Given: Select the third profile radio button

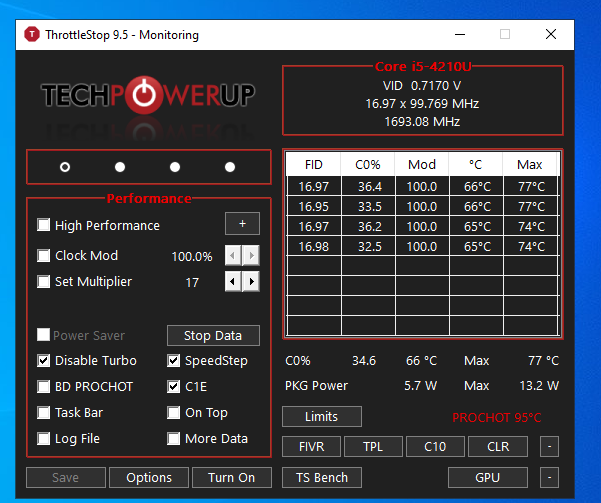Looking at the screenshot, I should coord(175,167).
